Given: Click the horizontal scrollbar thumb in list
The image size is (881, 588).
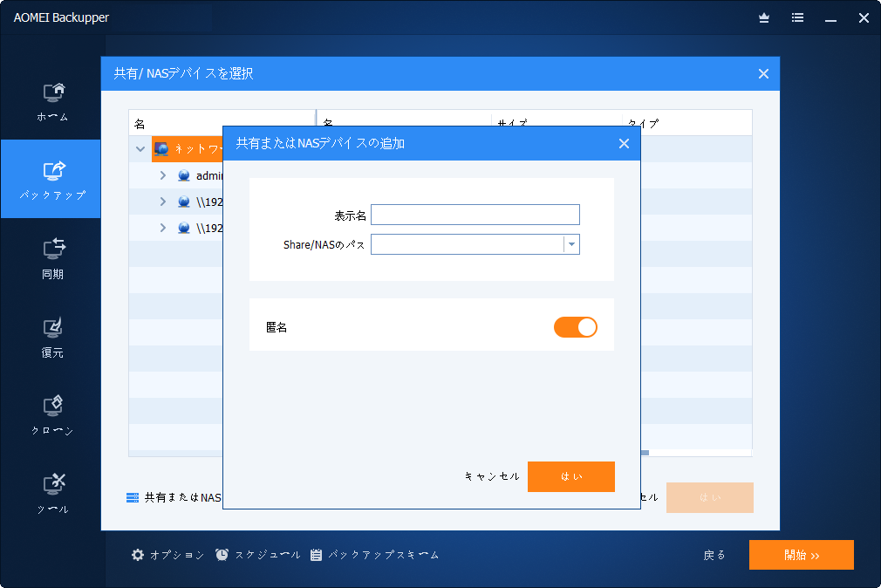Looking at the screenshot, I should tap(645, 453).
